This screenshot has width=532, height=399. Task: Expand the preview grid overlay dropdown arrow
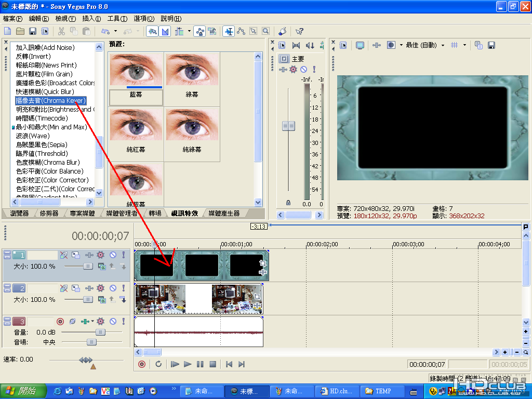click(464, 45)
